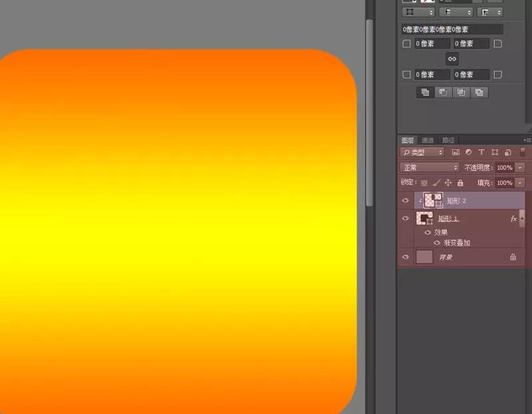
Task: Click the bottom-left corner radius field
Action: [x=432, y=75]
